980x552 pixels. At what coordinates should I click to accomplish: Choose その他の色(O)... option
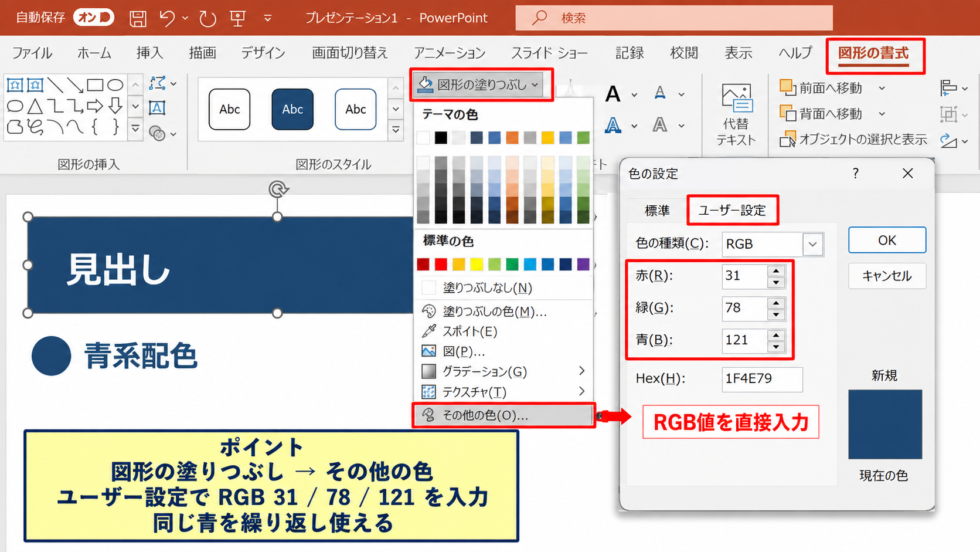tap(504, 415)
